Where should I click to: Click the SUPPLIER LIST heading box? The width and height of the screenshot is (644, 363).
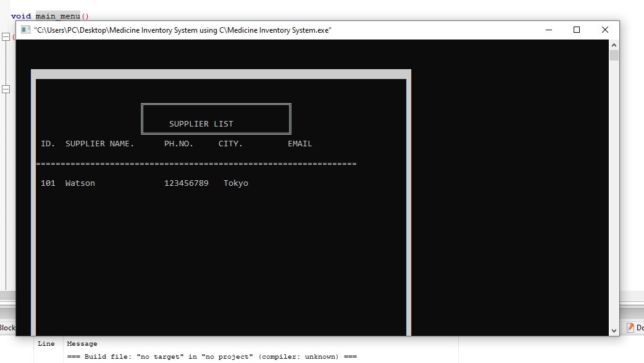click(x=215, y=119)
